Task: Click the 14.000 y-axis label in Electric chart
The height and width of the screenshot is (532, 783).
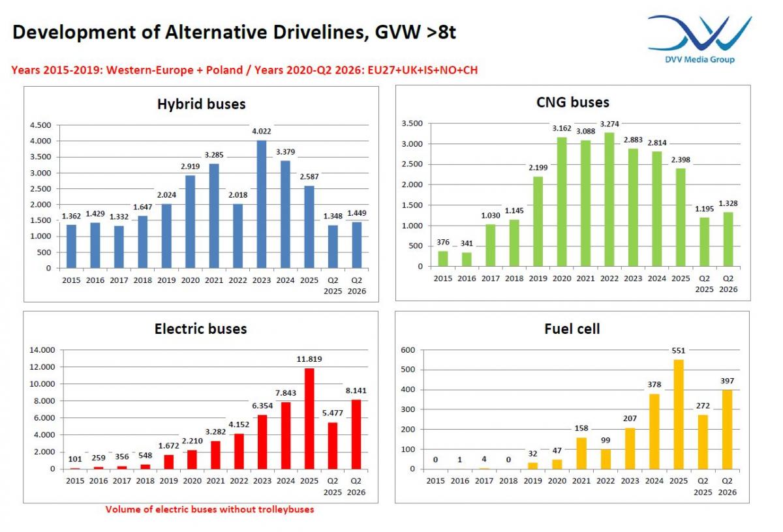Action: click(x=41, y=350)
